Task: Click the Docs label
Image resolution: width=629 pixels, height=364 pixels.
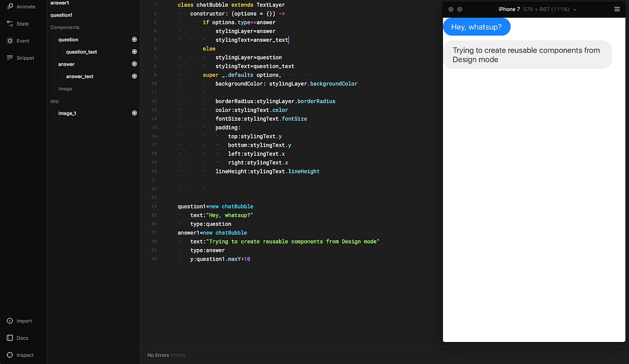Action: pos(23,338)
